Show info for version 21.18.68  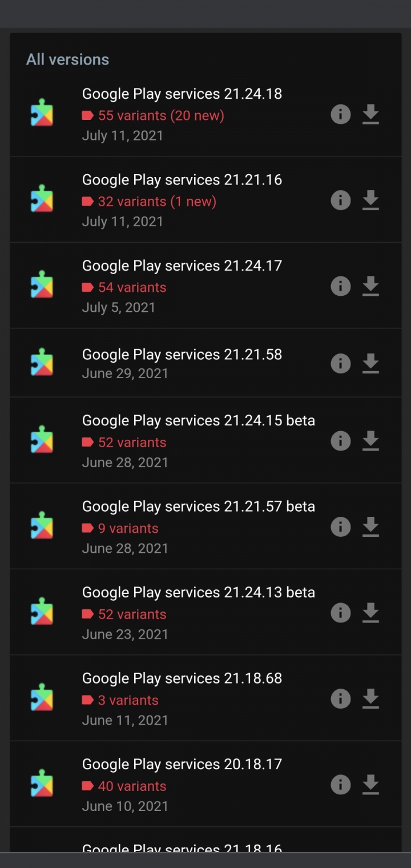coord(341,698)
